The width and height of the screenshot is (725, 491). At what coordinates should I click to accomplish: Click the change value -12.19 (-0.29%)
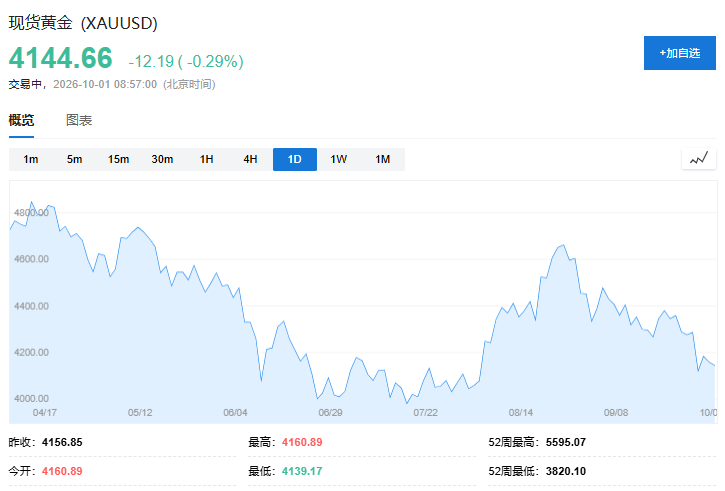click(x=186, y=61)
